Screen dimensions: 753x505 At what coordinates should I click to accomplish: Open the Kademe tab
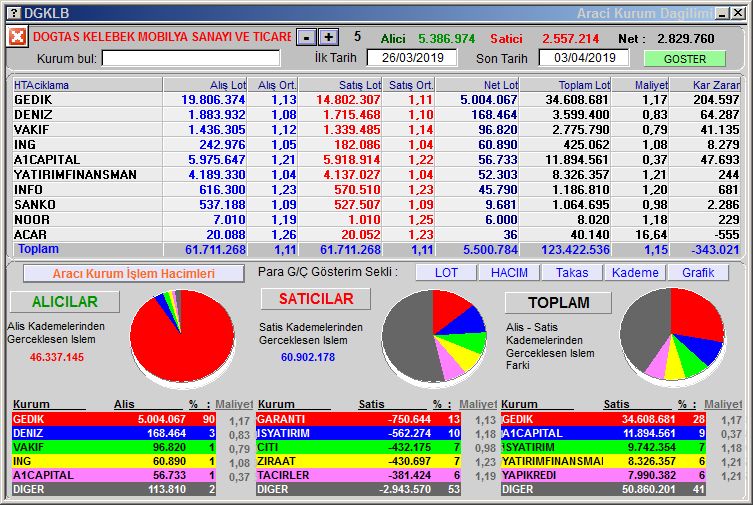(635, 273)
